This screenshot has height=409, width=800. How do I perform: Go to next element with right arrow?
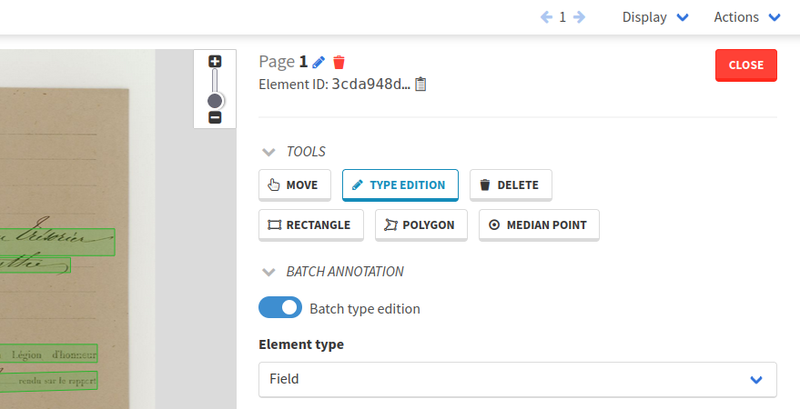(x=579, y=17)
